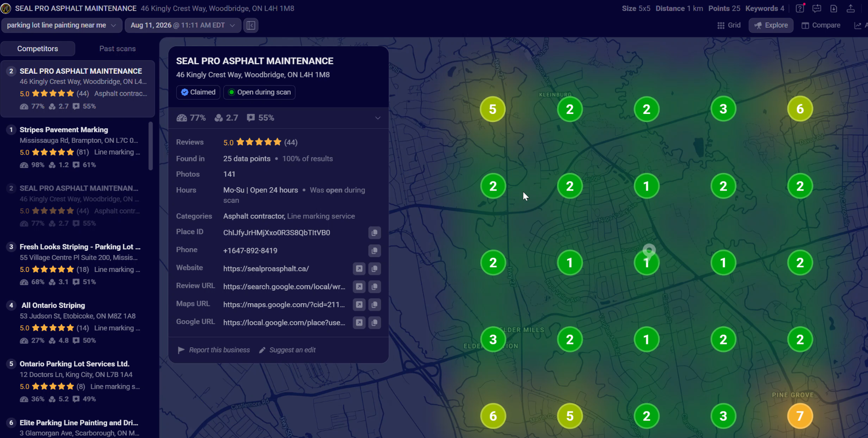Click the 'Line marking service' category text

coord(321,216)
